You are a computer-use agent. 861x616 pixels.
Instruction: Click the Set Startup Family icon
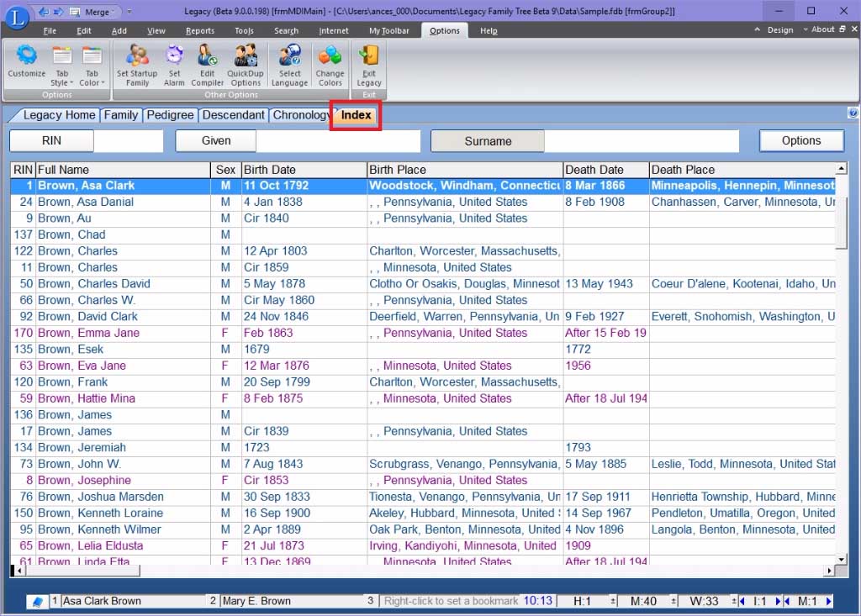pos(137,66)
